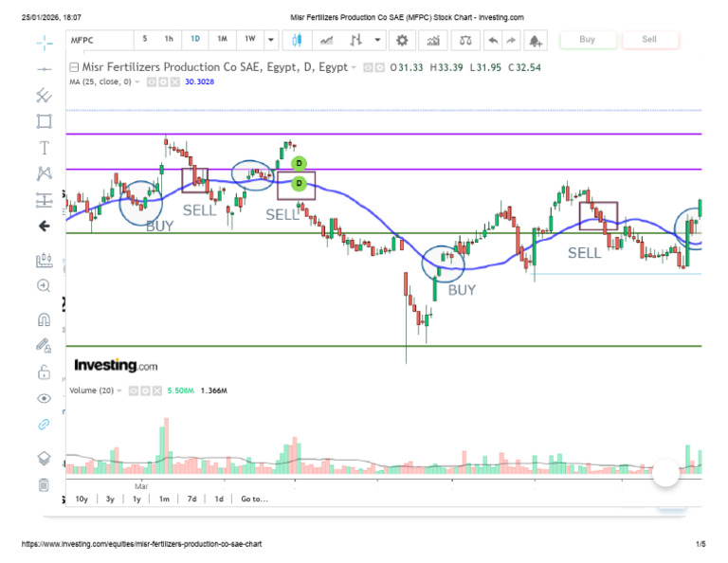Select the crosshair cursor tool

tap(45, 44)
